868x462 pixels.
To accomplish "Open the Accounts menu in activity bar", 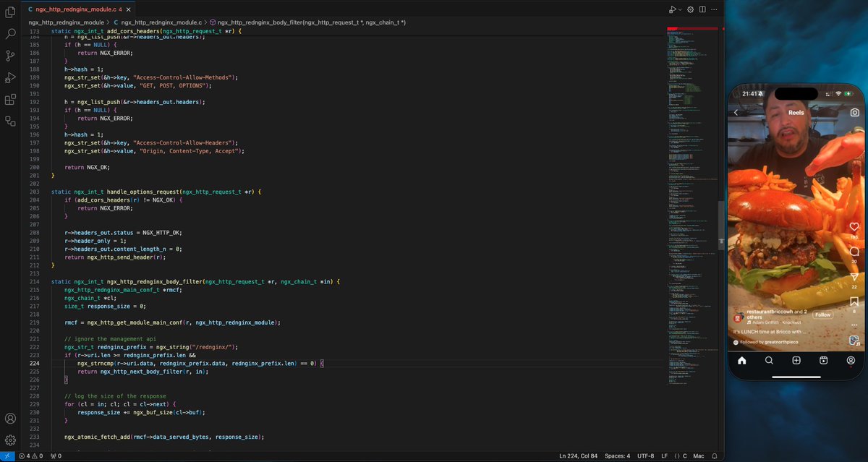I will [10, 419].
